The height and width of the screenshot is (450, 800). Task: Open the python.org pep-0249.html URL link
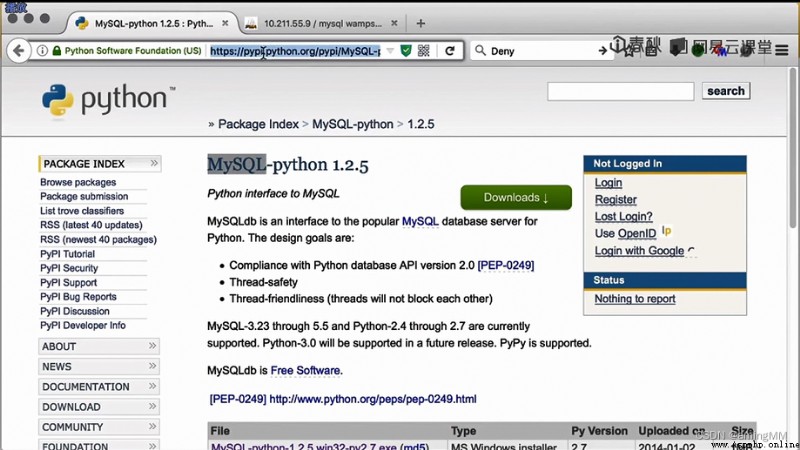point(372,399)
